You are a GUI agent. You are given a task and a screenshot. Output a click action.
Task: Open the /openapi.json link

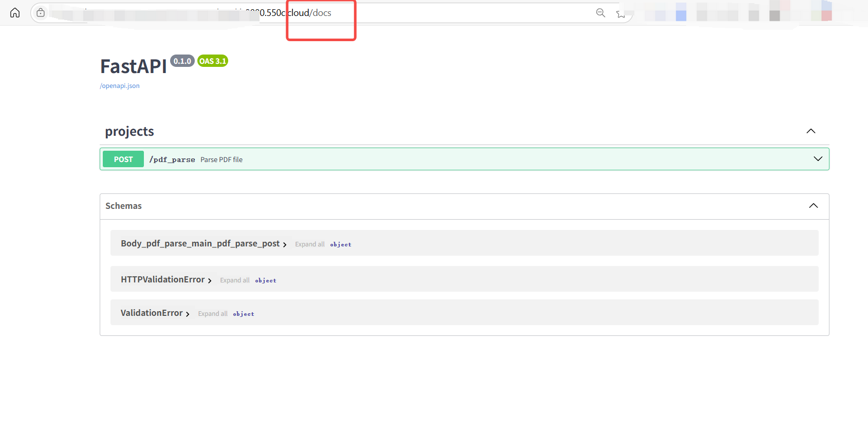pos(120,86)
